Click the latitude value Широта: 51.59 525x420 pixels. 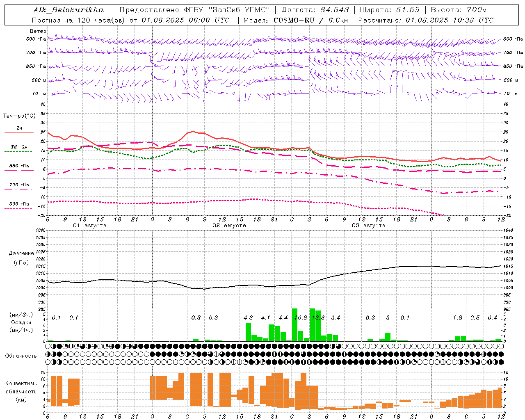pos(390,10)
